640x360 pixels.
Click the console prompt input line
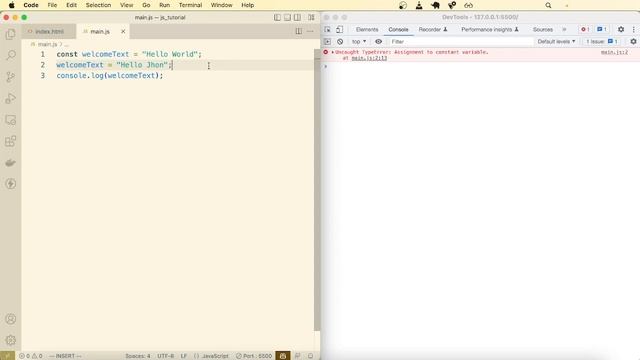[482, 67]
